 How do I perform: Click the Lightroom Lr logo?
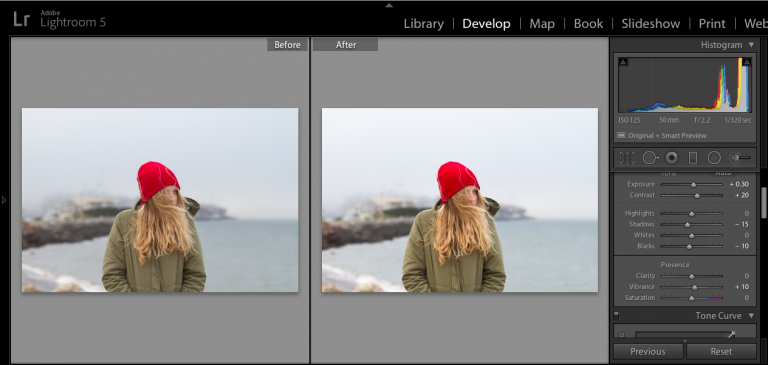[x=22, y=19]
